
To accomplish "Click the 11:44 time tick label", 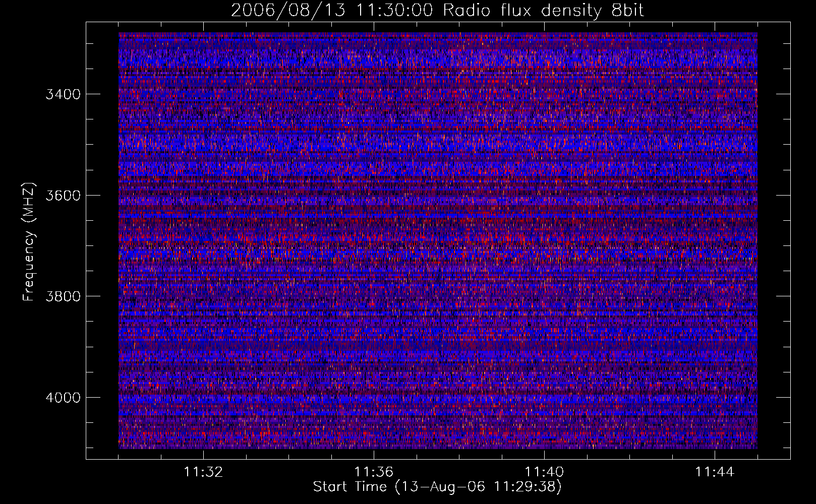I will pos(715,472).
